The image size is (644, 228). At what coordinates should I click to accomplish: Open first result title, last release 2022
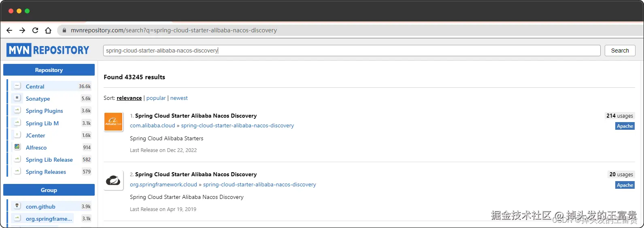(196, 116)
